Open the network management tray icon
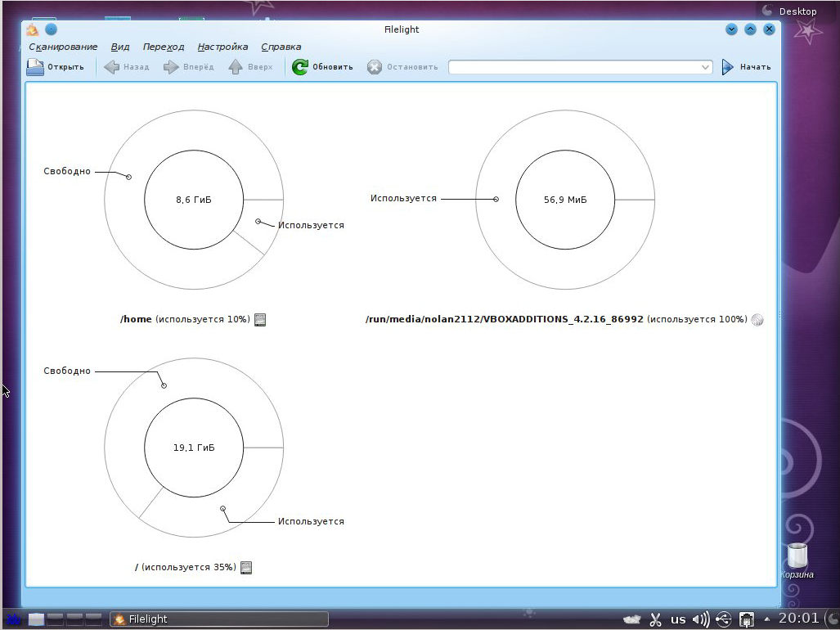The width and height of the screenshot is (840, 630). coord(747,619)
